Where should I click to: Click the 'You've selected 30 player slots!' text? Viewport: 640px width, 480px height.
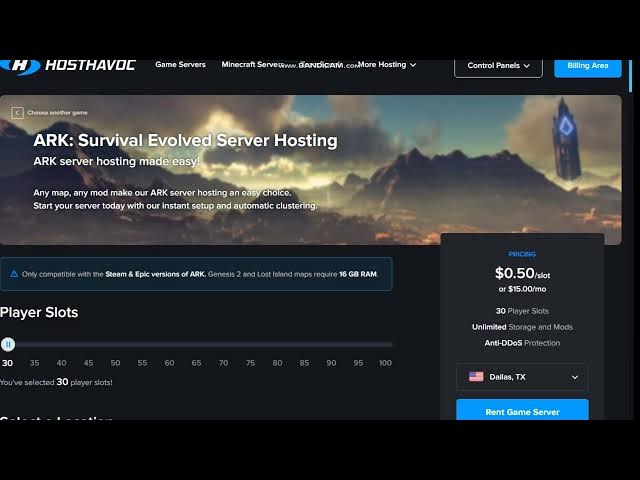(56, 382)
